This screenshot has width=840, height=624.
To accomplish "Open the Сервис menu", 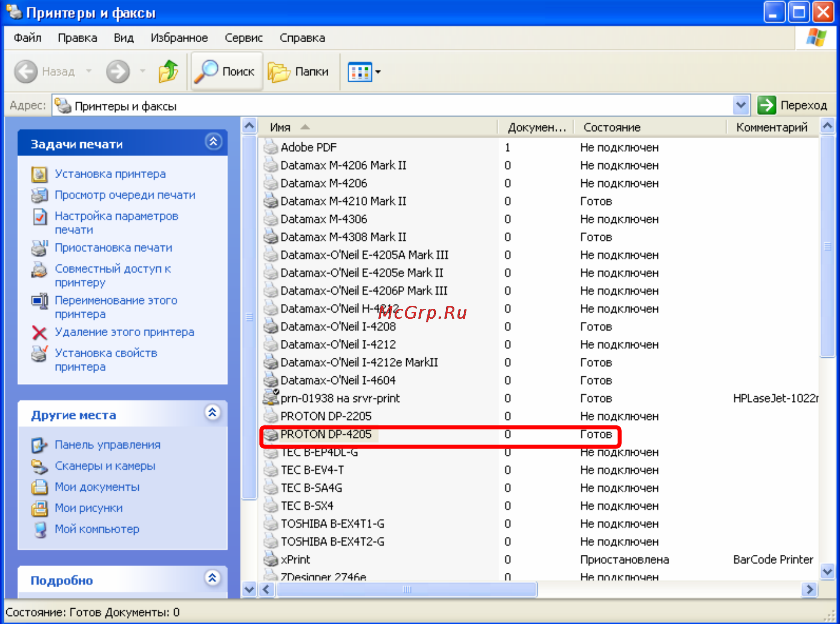I will click(244, 38).
